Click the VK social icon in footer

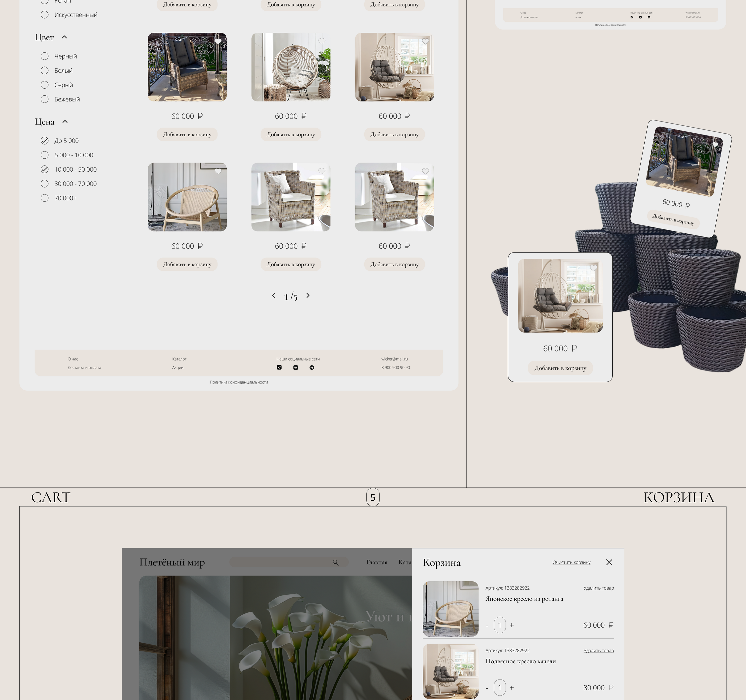coord(296,367)
